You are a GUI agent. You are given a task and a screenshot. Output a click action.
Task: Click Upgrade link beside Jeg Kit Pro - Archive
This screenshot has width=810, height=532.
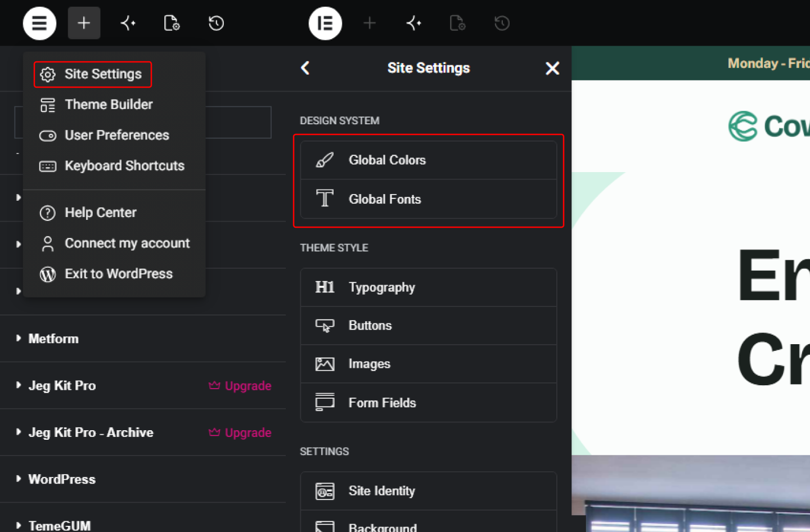click(x=240, y=432)
